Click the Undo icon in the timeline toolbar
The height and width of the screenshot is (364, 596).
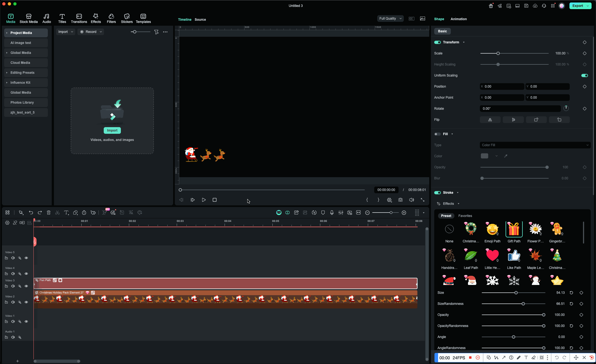[31, 213]
